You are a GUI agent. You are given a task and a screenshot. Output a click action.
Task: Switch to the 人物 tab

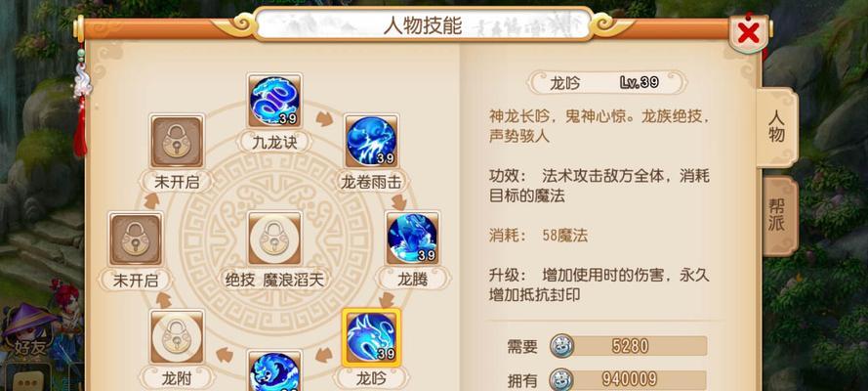coord(776,127)
